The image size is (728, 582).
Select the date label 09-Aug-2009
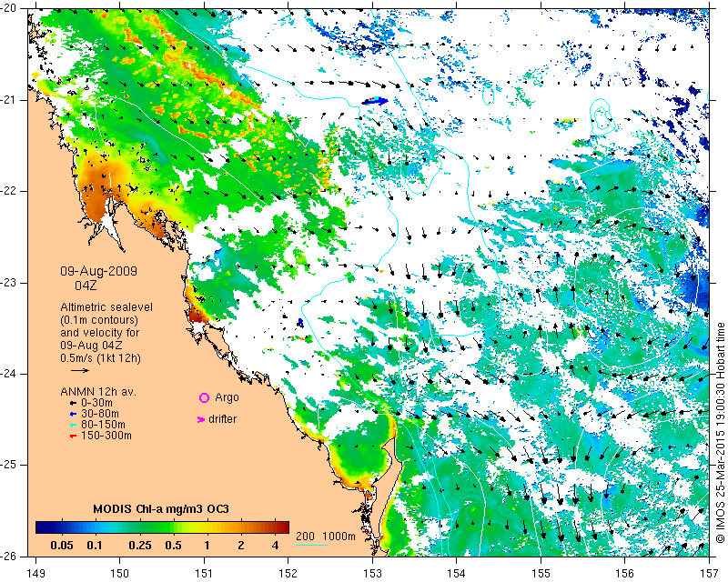(x=99, y=271)
